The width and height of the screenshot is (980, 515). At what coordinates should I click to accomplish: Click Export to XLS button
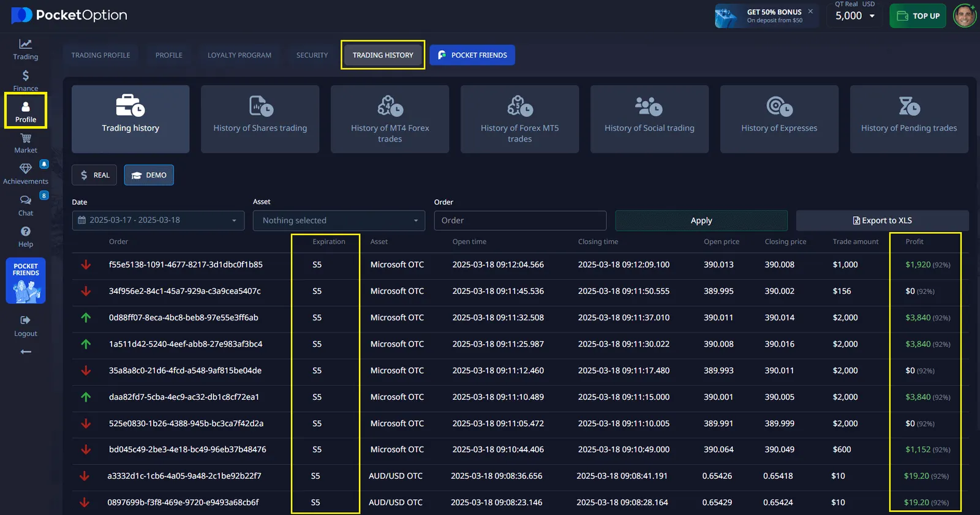(882, 220)
